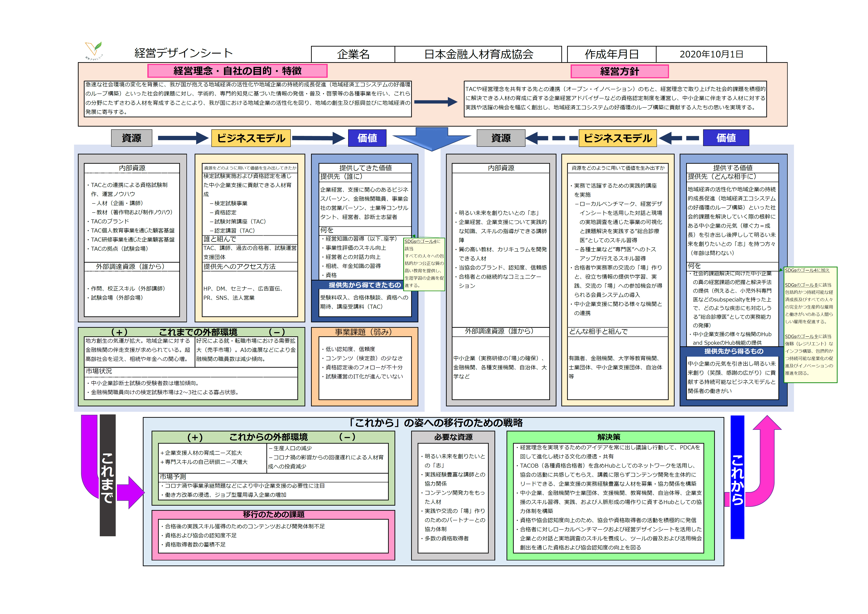
Task: Select the 誰と組んで label
Action: pyautogui.click(x=220, y=239)
